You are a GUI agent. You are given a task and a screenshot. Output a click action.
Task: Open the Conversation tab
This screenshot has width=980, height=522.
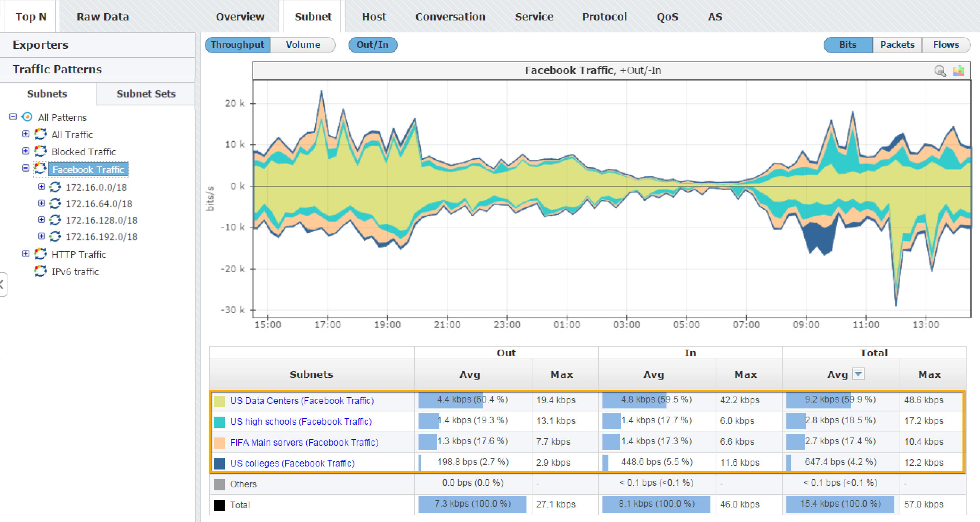tap(450, 17)
